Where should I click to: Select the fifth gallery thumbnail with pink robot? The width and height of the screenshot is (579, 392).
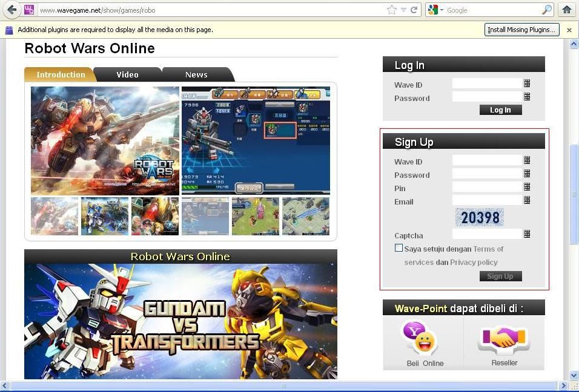pos(256,216)
